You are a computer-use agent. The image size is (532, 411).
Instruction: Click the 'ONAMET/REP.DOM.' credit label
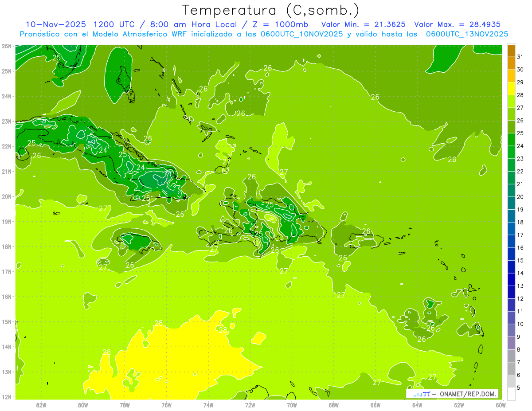[467, 394]
